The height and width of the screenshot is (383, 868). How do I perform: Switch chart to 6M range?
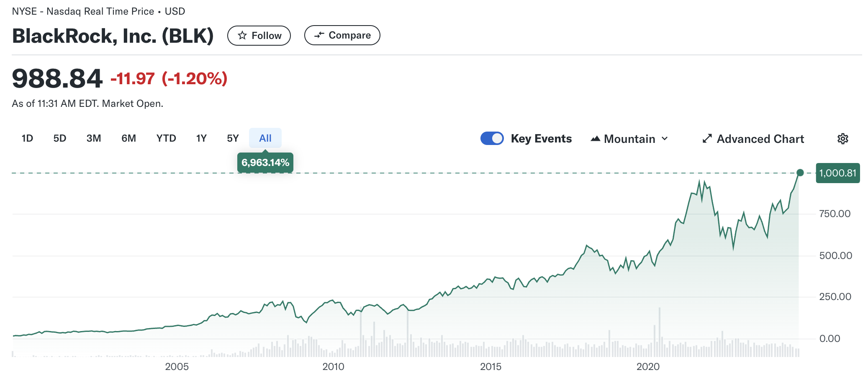(x=129, y=138)
